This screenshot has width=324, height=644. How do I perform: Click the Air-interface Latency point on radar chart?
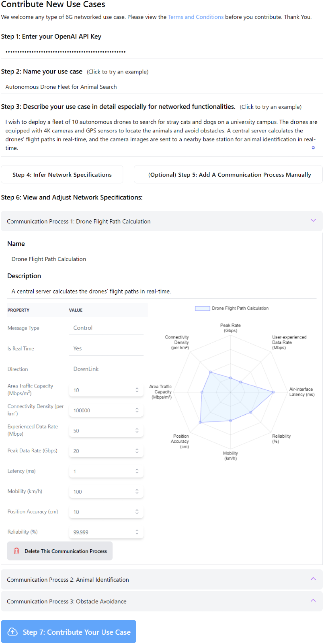tap(273, 392)
